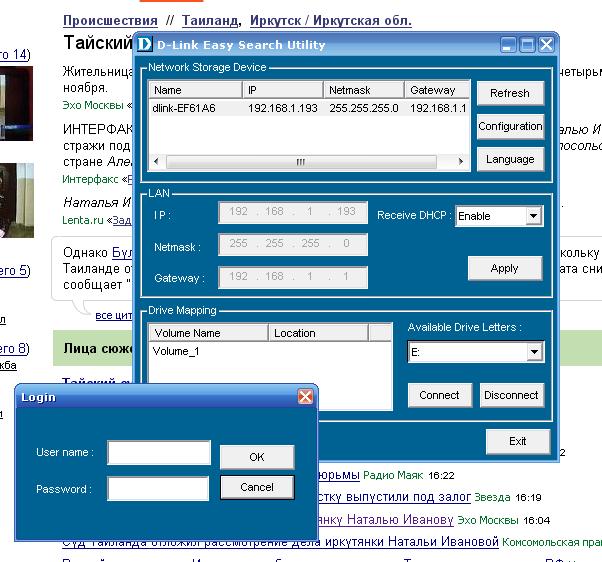Minimize the D-Link Easy Search Utility window

[508, 45]
